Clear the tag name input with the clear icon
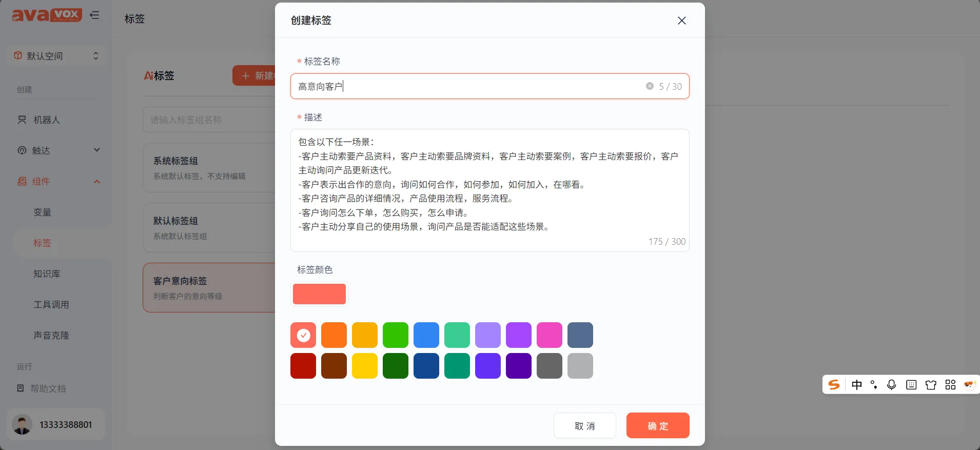This screenshot has height=450, width=980. tap(650, 86)
